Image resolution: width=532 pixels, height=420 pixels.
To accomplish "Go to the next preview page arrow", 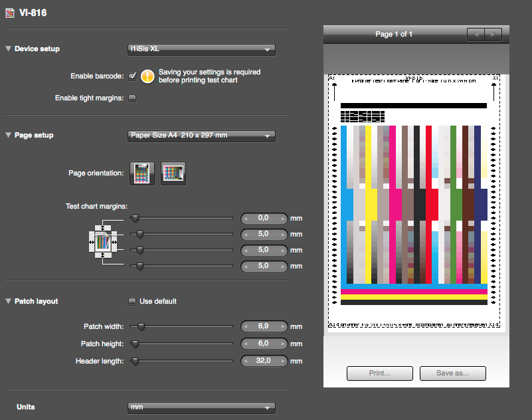I will coord(492,34).
